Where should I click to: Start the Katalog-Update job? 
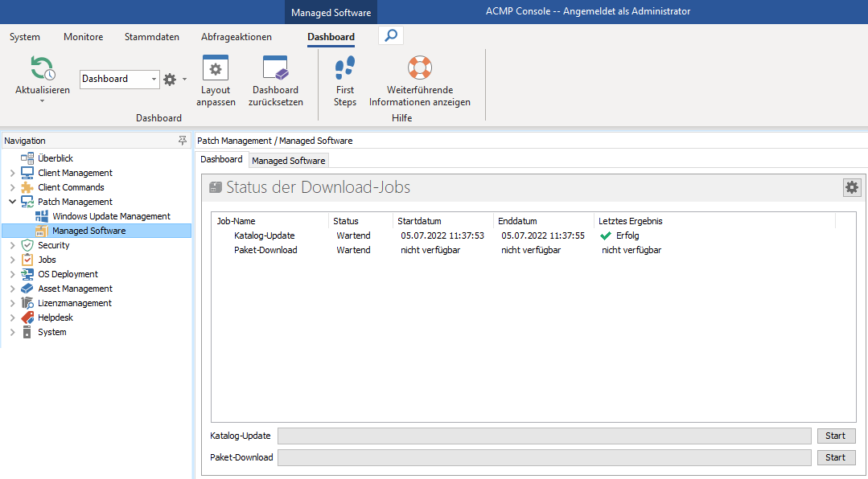[x=836, y=435]
